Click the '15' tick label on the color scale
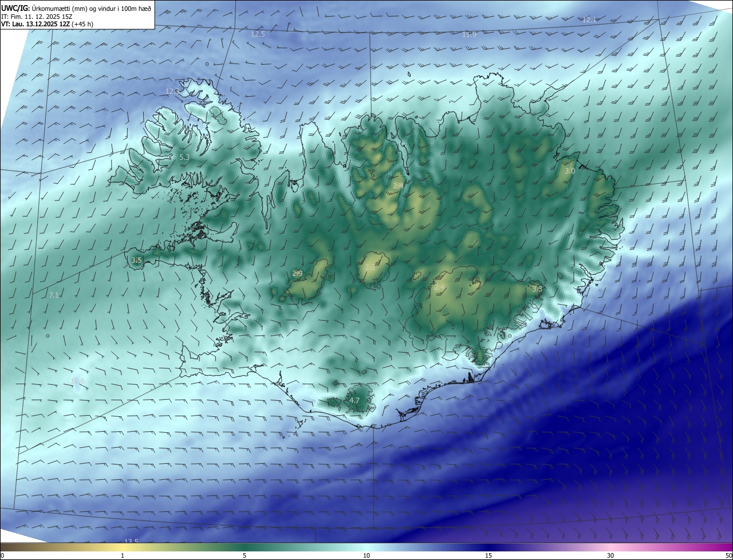This screenshot has height=560, width=733. coord(488,555)
